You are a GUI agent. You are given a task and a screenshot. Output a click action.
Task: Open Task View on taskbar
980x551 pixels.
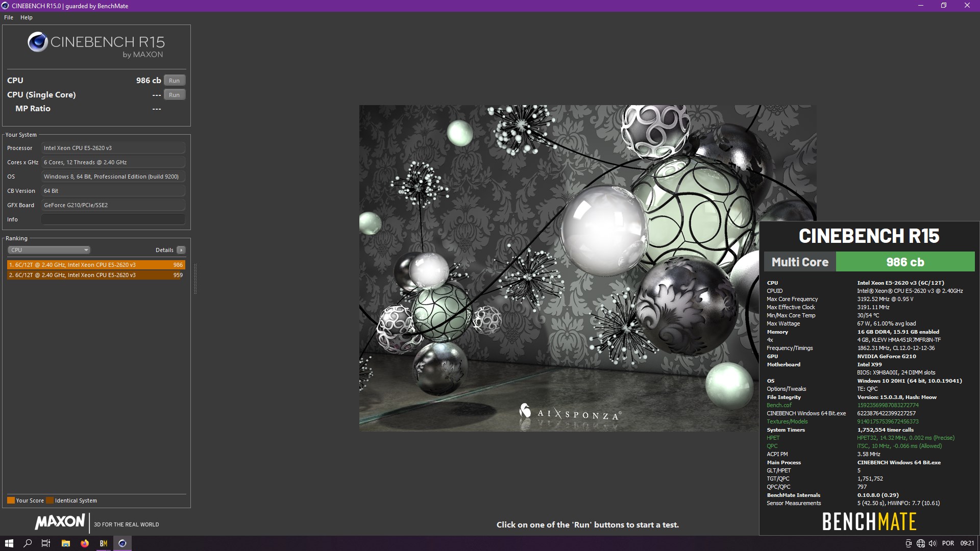[46, 543]
